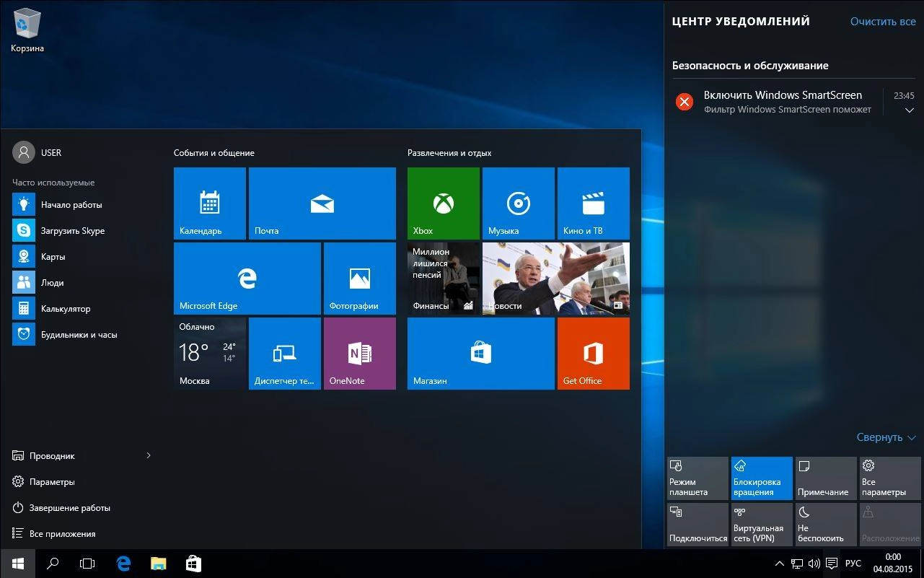
Task: Open the Диспетчер телефонов tile
Action: [285, 354]
